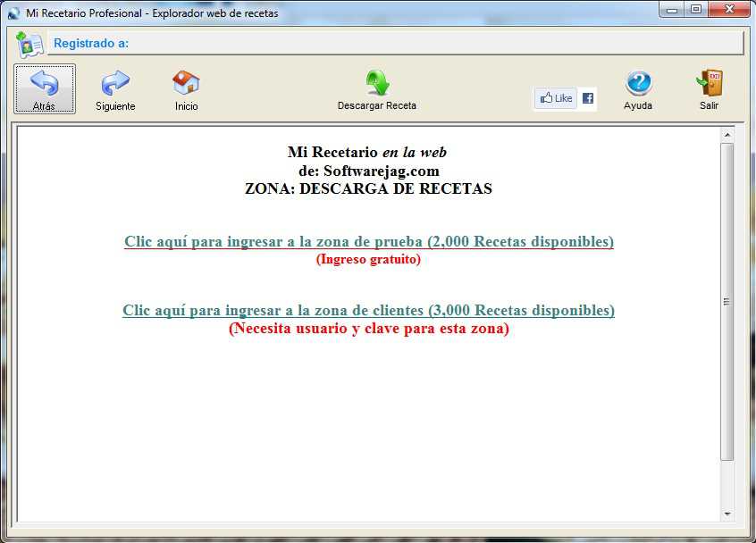Open the Inicio home page
Viewport: 756px width, 543px height.
186,90
